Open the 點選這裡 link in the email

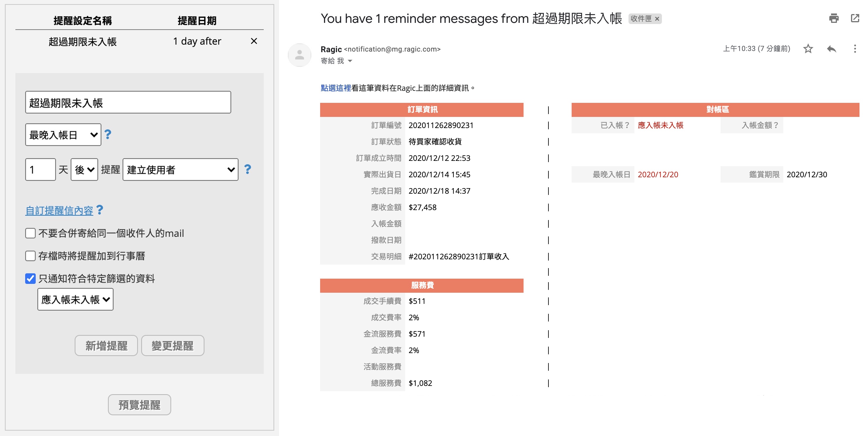click(336, 88)
